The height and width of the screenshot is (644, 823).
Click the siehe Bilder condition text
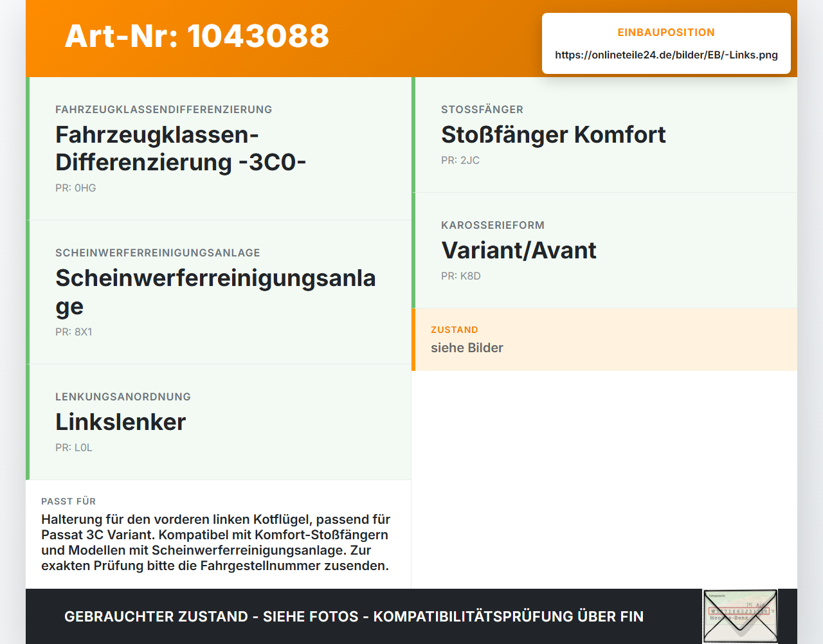click(x=467, y=348)
